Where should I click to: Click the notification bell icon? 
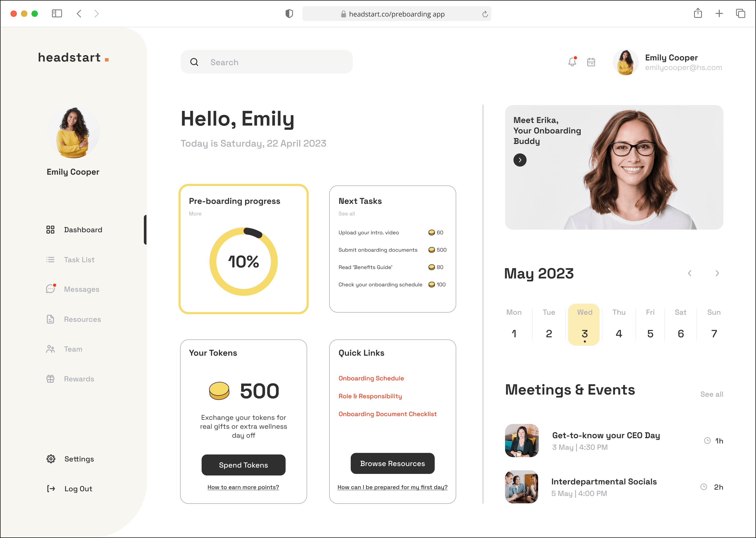[572, 62]
